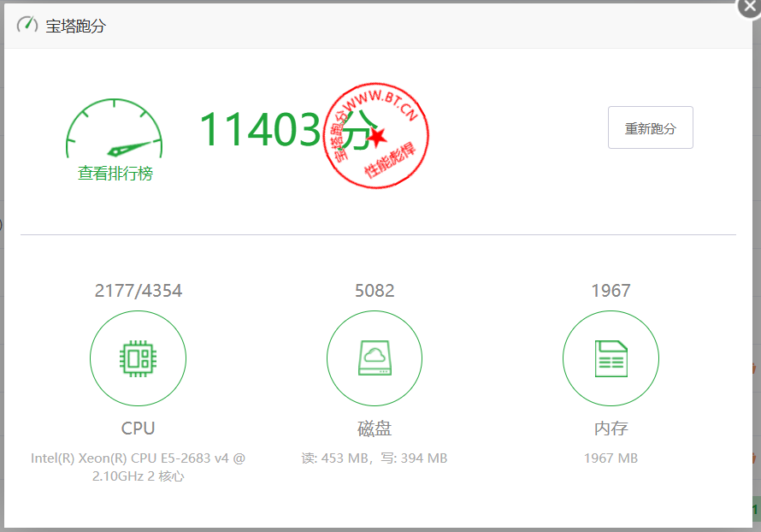The width and height of the screenshot is (761, 532).
Task: Click the Intel Xeon E5-2683 v4 description
Action: 139,467
